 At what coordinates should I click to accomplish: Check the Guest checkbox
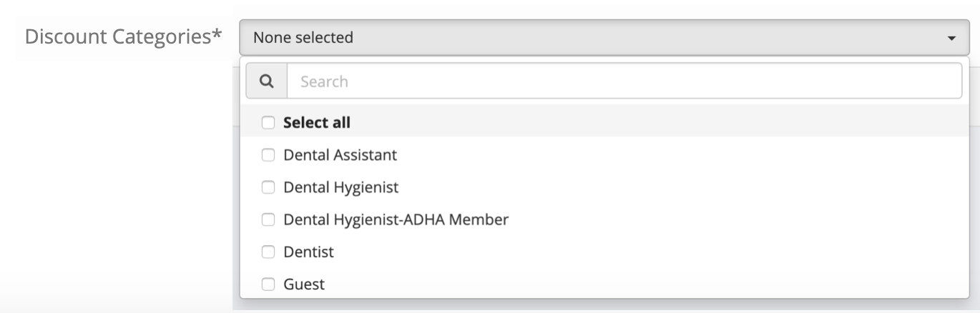(x=268, y=284)
